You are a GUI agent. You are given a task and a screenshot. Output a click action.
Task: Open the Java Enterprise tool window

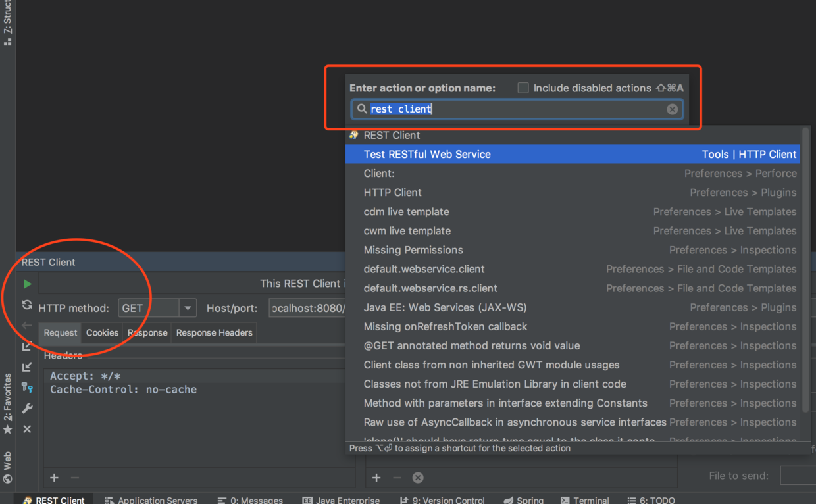(x=341, y=500)
